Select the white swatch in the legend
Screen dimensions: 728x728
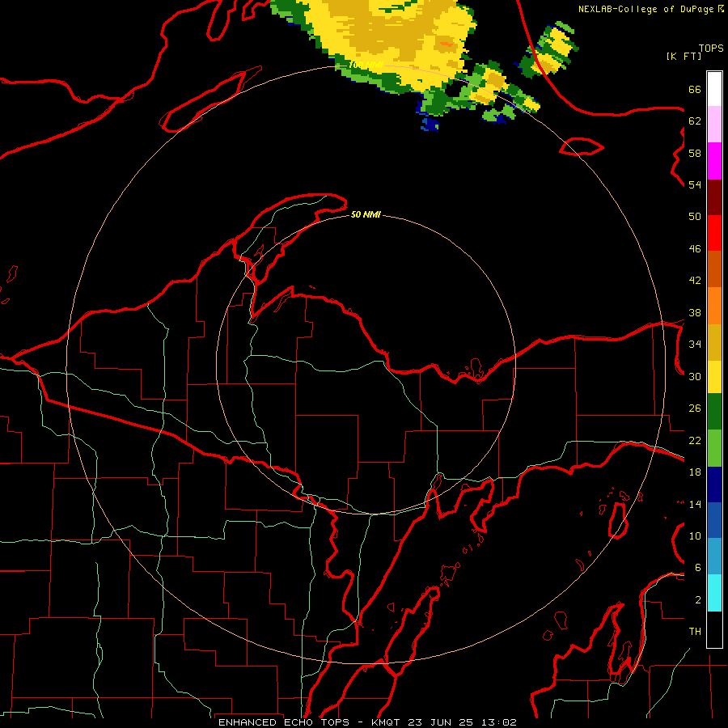click(714, 89)
